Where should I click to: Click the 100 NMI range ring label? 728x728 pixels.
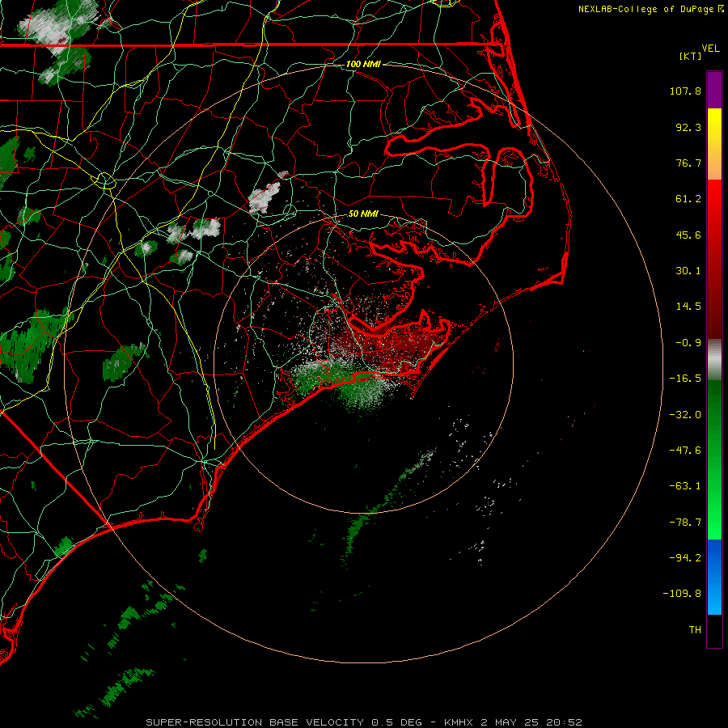click(363, 64)
